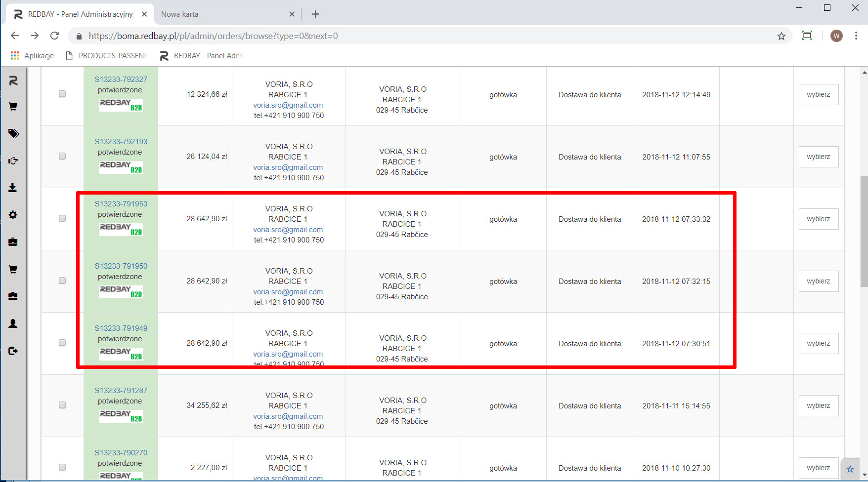
Task: Click the user profile sidebar icon
Action: point(13,323)
